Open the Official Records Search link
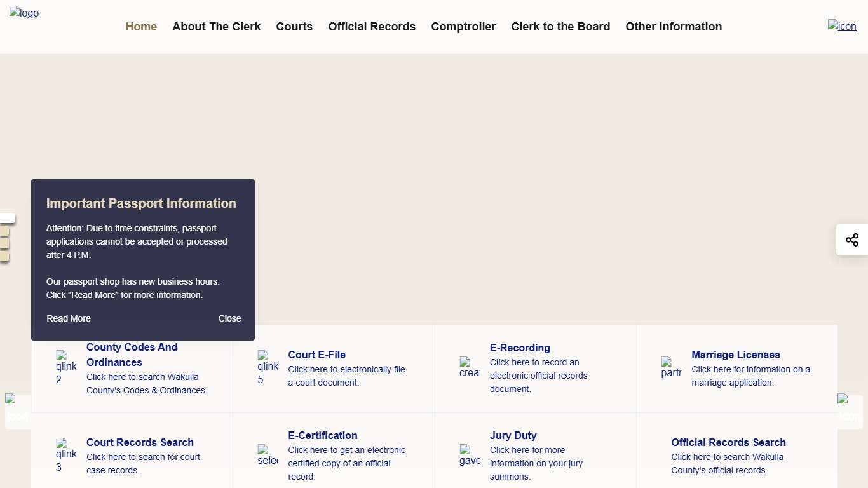Image resolution: width=868 pixels, height=488 pixels. (x=728, y=442)
